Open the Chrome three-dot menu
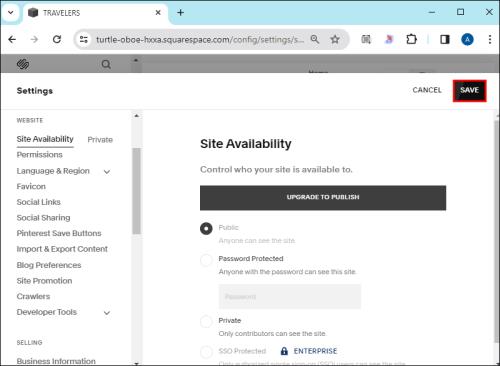Viewport: 500px width, 366px height. [490, 39]
